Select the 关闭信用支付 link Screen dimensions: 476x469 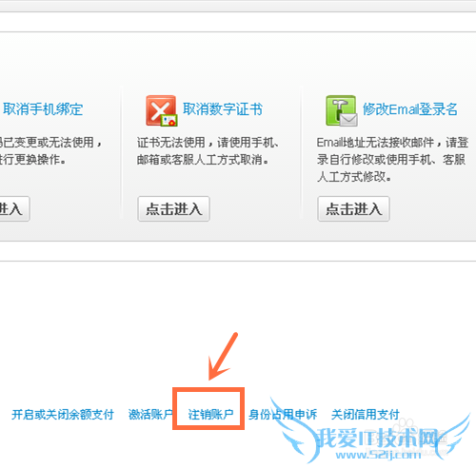tap(366, 415)
